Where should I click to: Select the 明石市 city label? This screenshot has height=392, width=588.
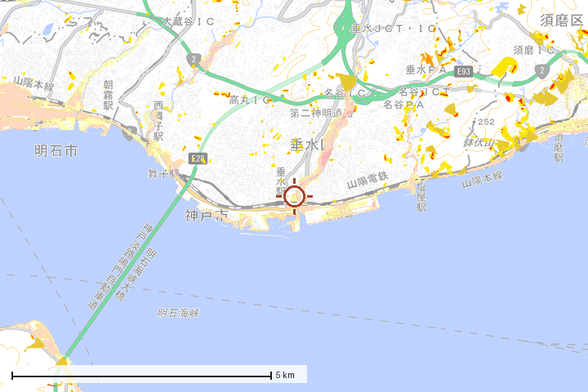(56, 151)
